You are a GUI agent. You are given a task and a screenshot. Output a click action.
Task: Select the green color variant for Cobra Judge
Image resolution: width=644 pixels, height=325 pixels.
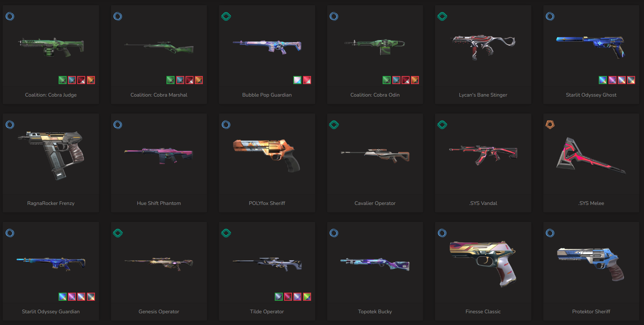(63, 80)
